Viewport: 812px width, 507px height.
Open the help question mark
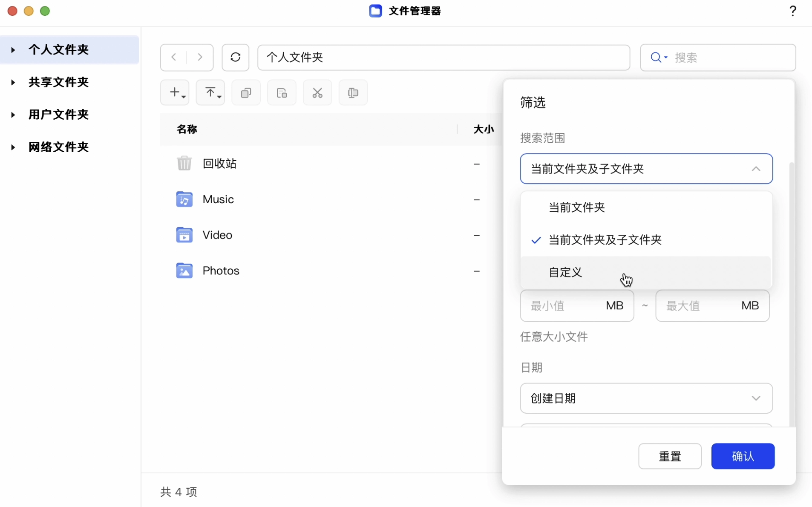coord(792,11)
